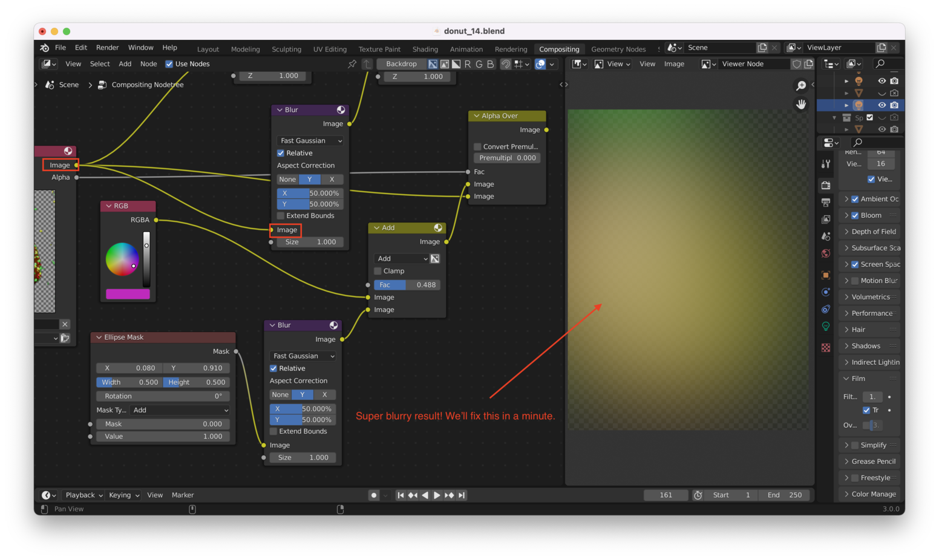Viewport: 939px width, 560px height.
Task: Open Fast Gaussian dropdown in upper Blur node
Action: tap(310, 141)
